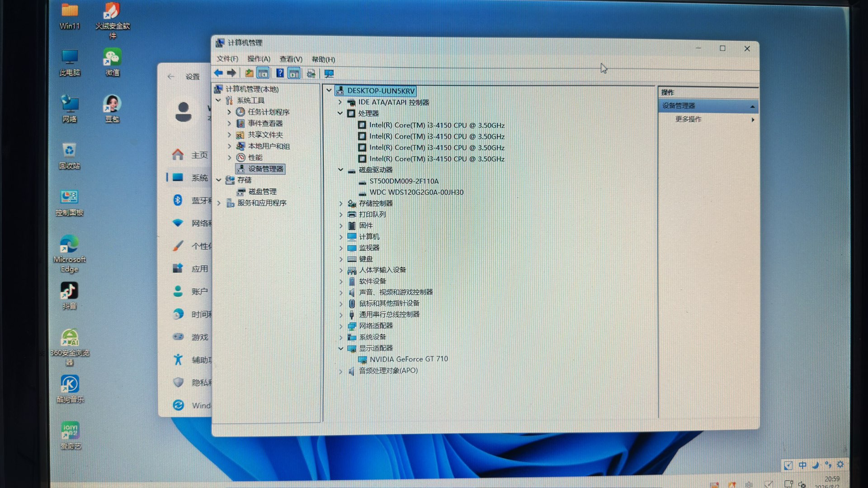The image size is (868, 488).
Task: Open the 帮助(H) menu
Action: click(323, 59)
